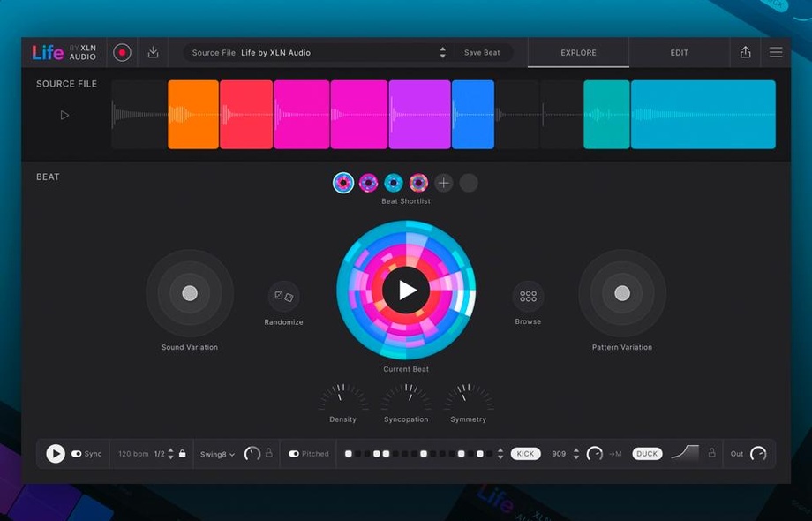Expand the Swing8 dropdown
The width and height of the screenshot is (812, 521).
217,454
